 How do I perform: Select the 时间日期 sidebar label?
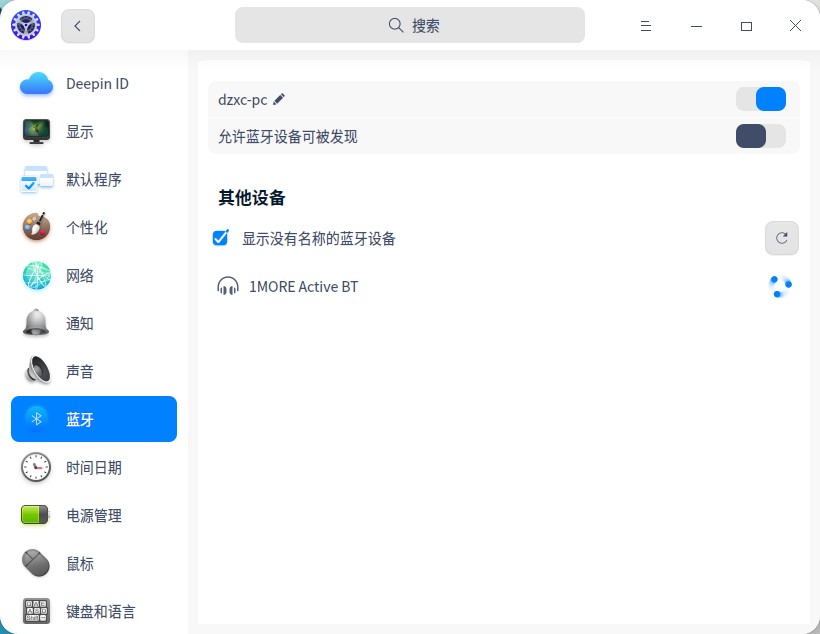click(94, 467)
